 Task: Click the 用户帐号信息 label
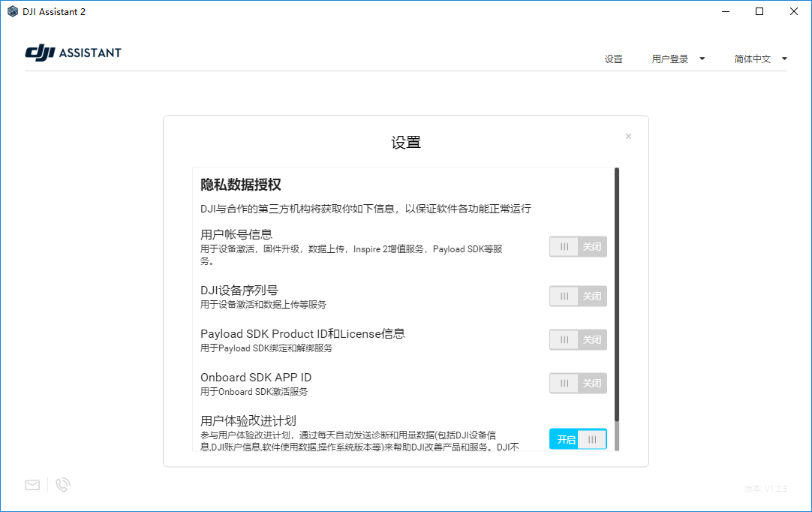(x=236, y=234)
